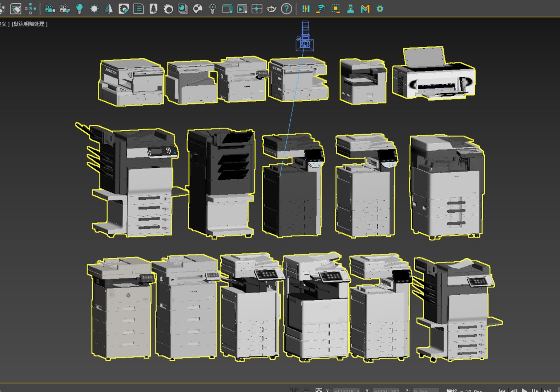Viewport: 560px width, 392px height.
Task: Click the small squares grid toolbar icon
Action: click(31, 9)
